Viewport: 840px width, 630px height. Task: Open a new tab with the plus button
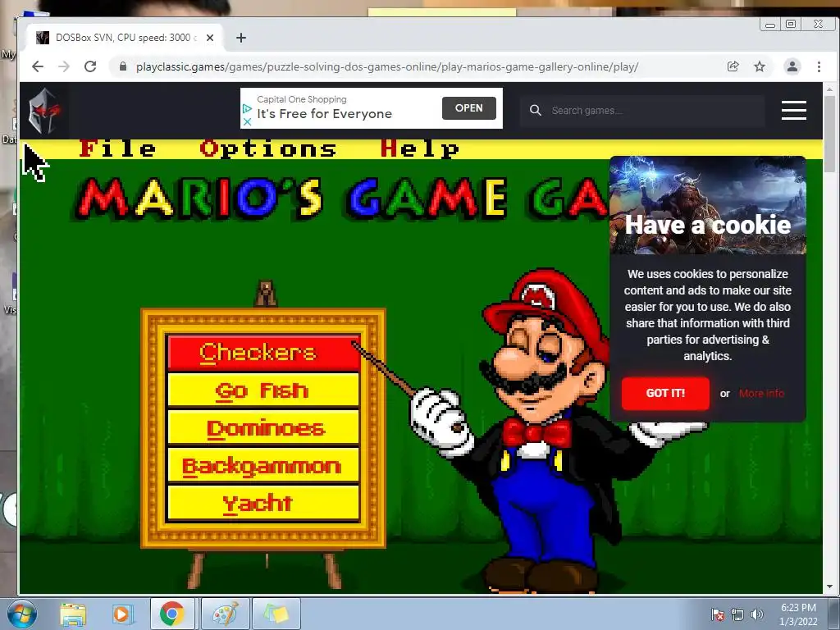pos(241,38)
